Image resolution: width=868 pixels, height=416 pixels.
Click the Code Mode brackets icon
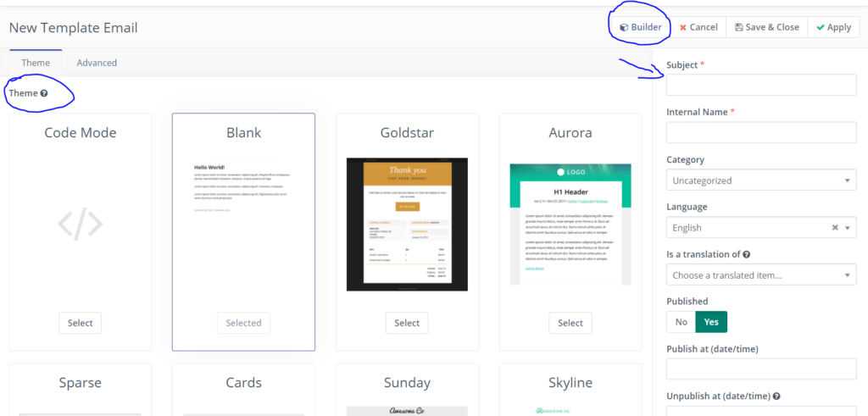[x=81, y=225]
